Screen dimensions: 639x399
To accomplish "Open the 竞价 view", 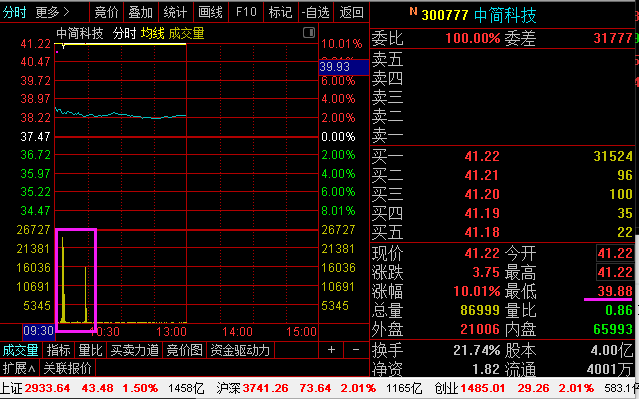I will click(x=106, y=12).
